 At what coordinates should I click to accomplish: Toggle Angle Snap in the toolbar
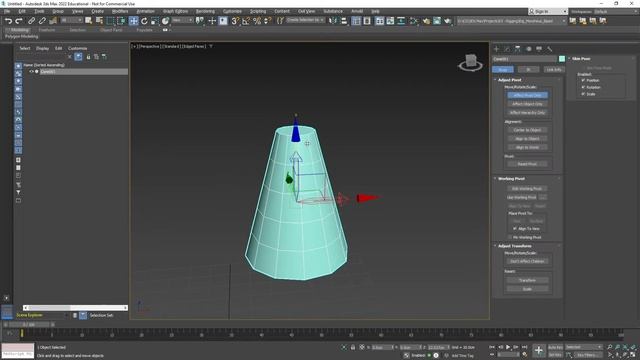(246, 21)
